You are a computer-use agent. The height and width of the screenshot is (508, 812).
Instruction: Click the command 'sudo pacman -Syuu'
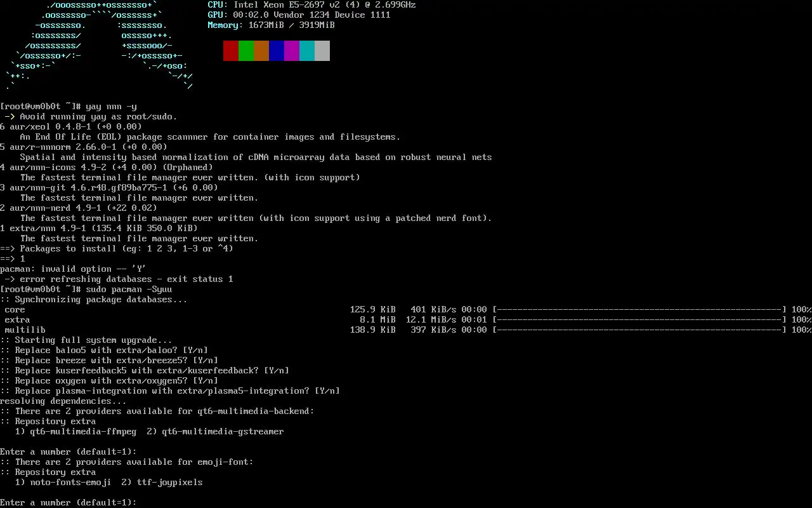[129, 290]
